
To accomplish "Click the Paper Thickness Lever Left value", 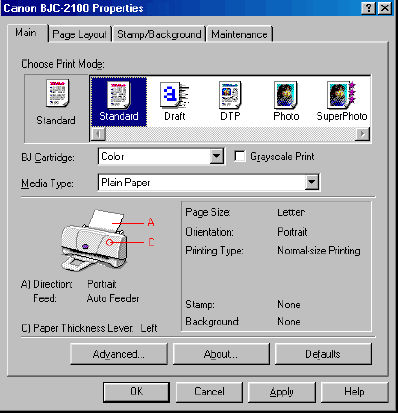I will click(149, 328).
